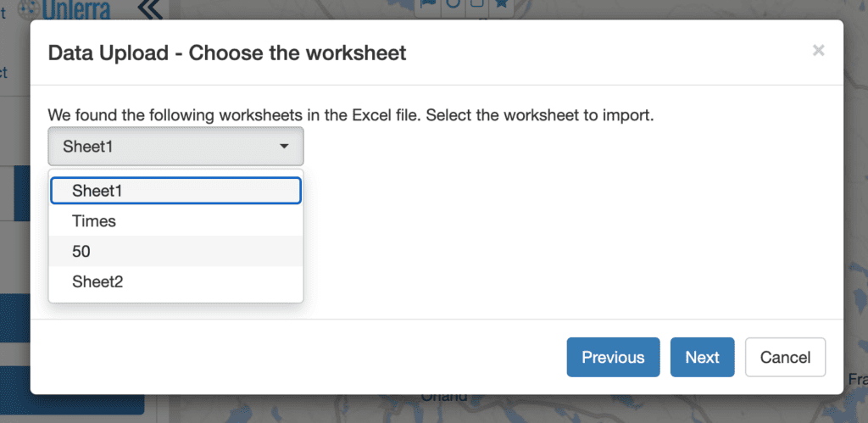Collapse the sidebar with the double chevron
Screen dimensions: 868x423
(149, 10)
